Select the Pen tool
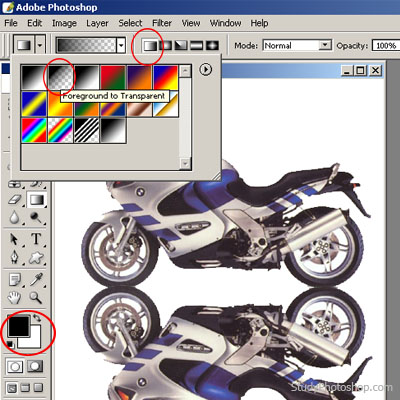Screen dimensions: 400x400 [x=14, y=257]
